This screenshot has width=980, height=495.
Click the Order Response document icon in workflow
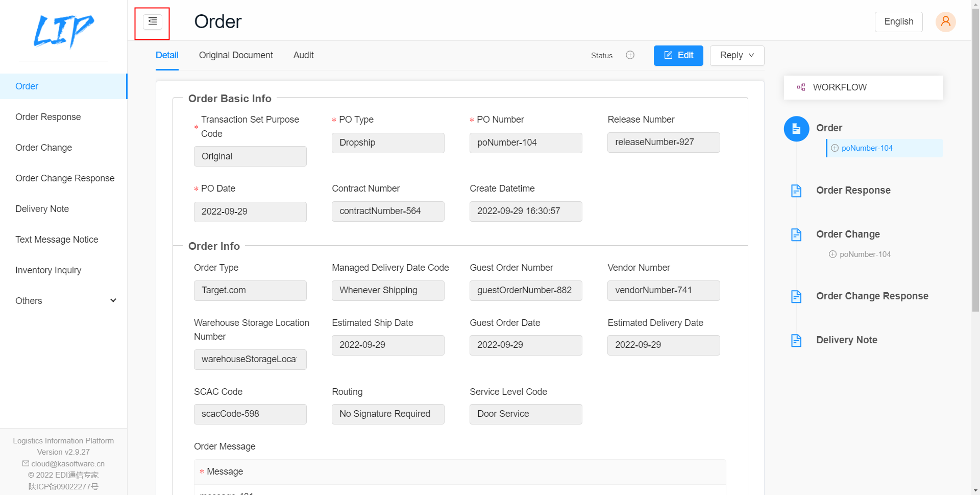(796, 191)
